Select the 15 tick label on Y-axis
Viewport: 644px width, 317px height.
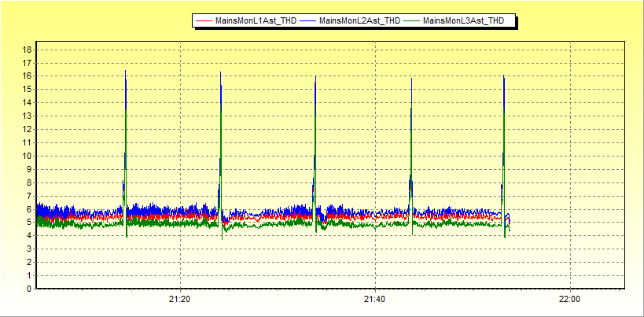26,90
